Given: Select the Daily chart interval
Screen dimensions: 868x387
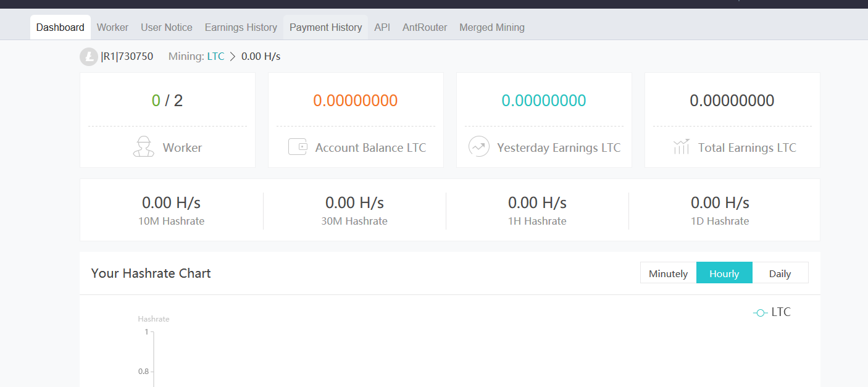Looking at the screenshot, I should 780,273.
